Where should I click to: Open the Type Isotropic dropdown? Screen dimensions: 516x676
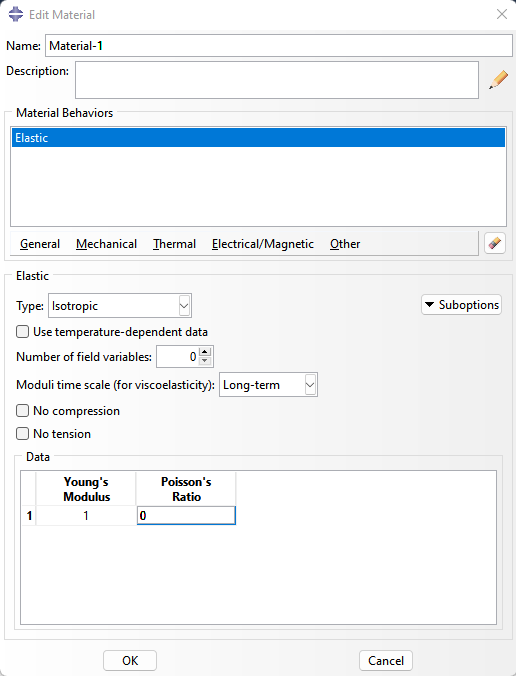point(120,306)
